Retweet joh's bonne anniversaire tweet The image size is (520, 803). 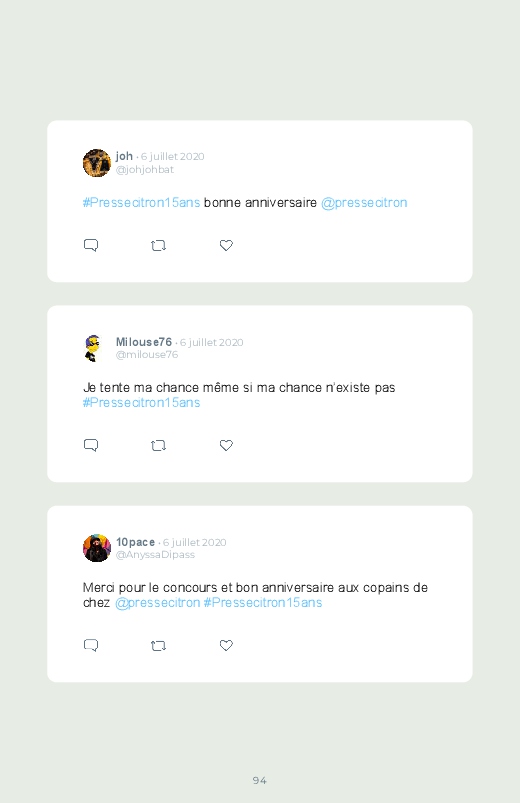click(158, 246)
